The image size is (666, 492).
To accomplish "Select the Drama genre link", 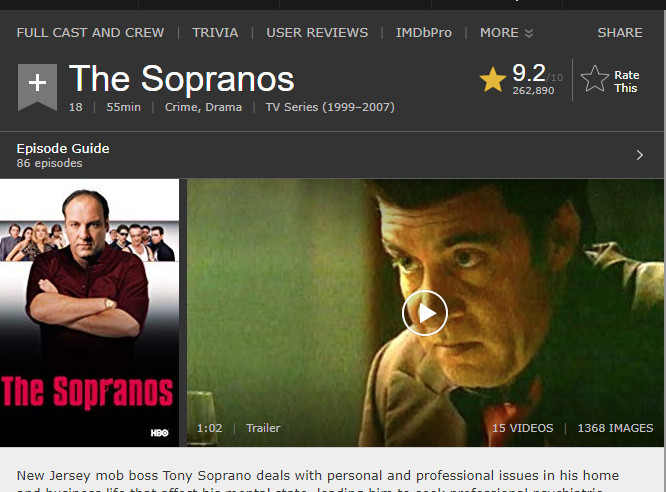I will tap(224, 108).
